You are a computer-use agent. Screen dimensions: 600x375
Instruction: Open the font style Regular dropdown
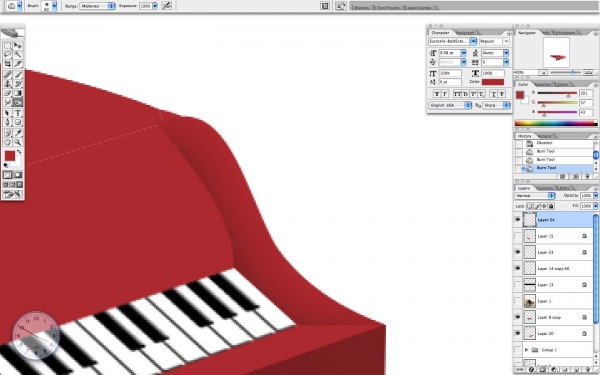(x=506, y=41)
